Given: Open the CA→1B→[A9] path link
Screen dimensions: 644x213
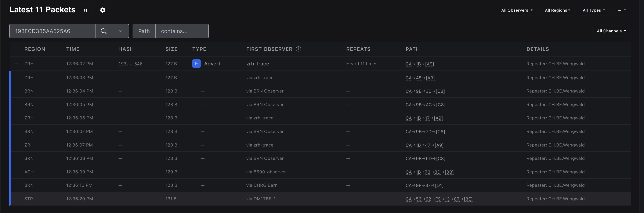Looking at the screenshot, I should [420, 64].
